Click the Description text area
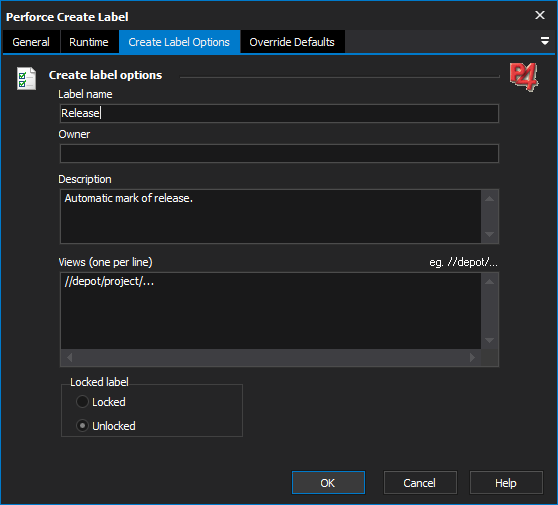Image resolution: width=558 pixels, height=505 pixels. 271,216
